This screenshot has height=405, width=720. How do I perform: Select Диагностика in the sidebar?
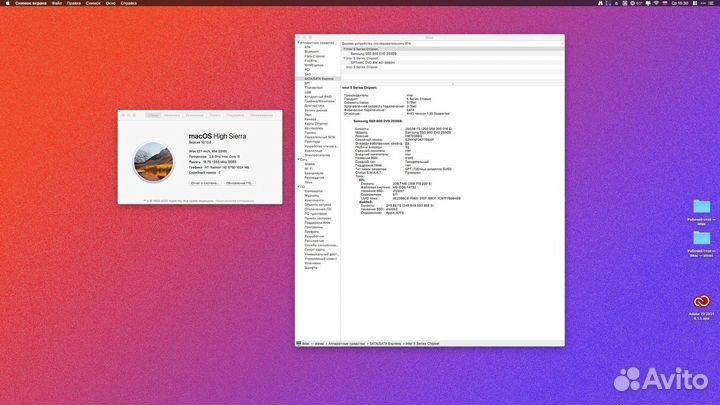pos(314,106)
